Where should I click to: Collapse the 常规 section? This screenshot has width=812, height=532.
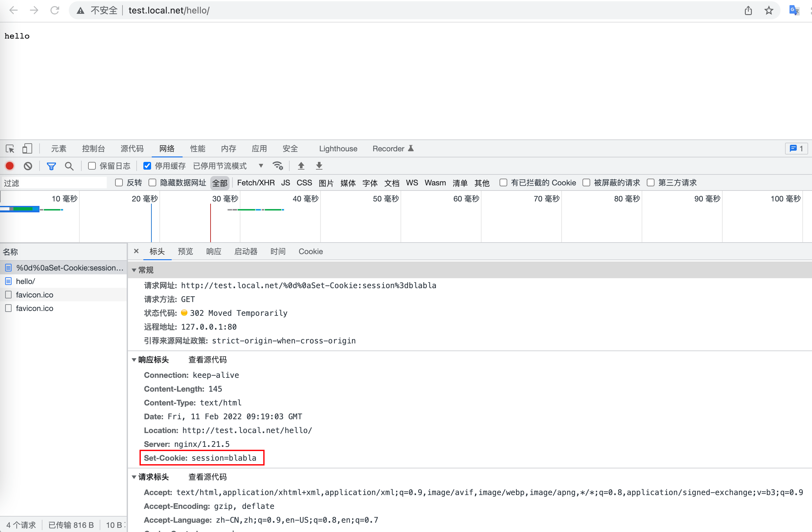[134, 270]
